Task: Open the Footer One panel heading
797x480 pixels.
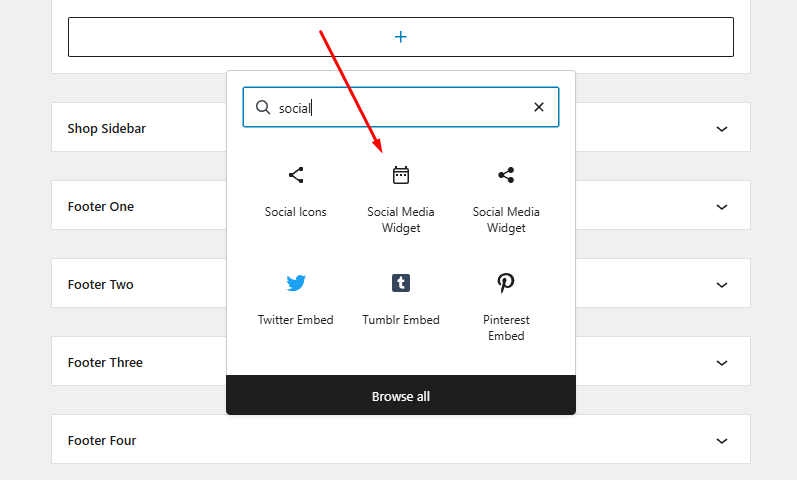Action: point(101,207)
